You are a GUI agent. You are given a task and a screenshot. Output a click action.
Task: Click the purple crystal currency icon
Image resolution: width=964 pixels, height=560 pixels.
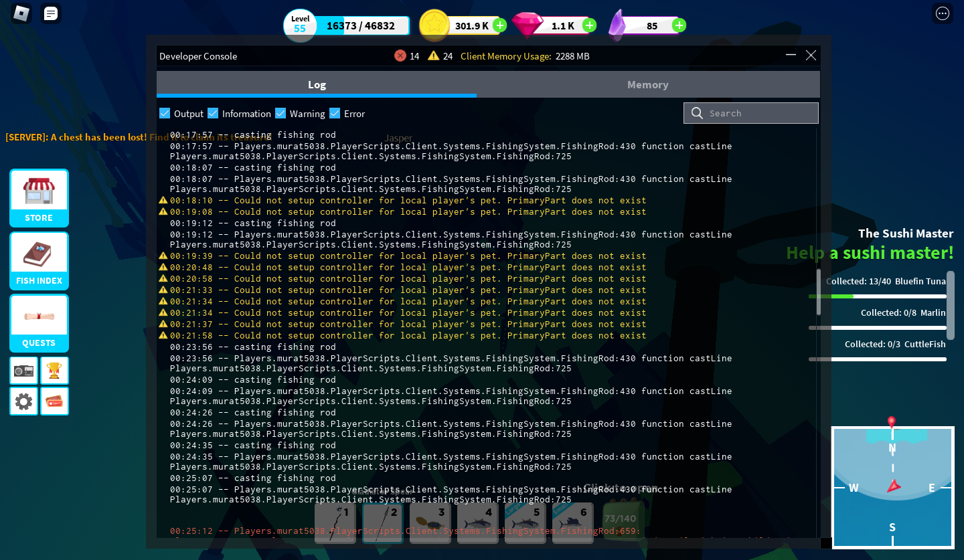tap(617, 25)
